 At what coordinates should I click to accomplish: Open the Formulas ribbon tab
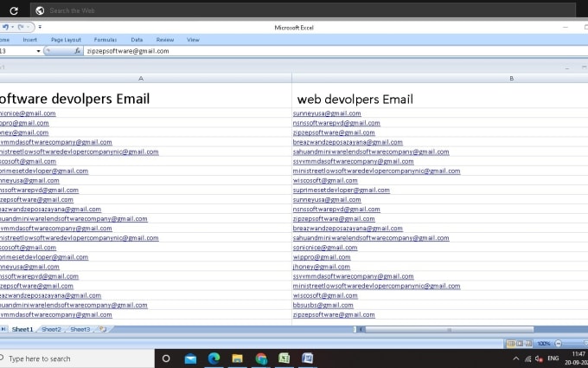(105, 40)
